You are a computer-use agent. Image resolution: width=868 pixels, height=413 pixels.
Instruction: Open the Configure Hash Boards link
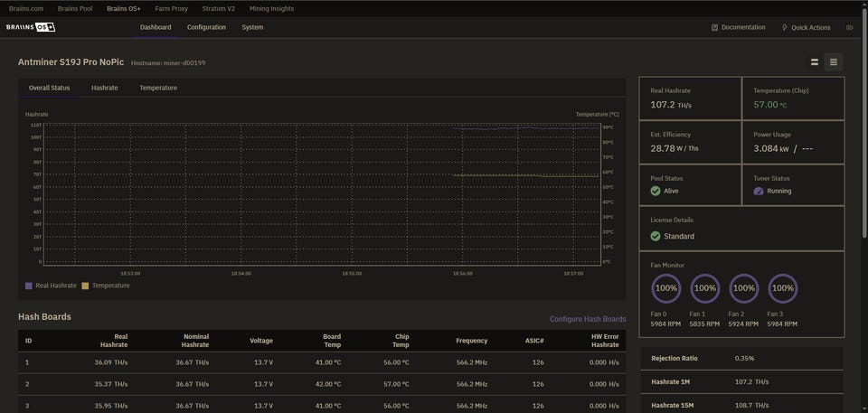[588, 319]
